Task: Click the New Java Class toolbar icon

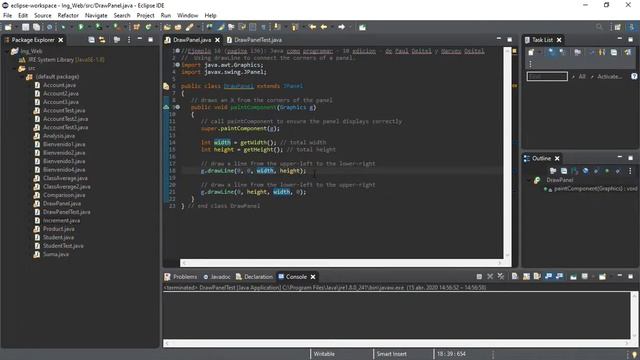Action: pyautogui.click(x=148, y=27)
